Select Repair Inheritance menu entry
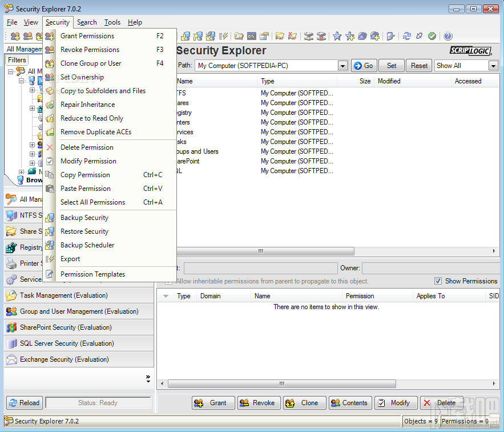Viewport: 504px width, 432px height. pos(110,105)
